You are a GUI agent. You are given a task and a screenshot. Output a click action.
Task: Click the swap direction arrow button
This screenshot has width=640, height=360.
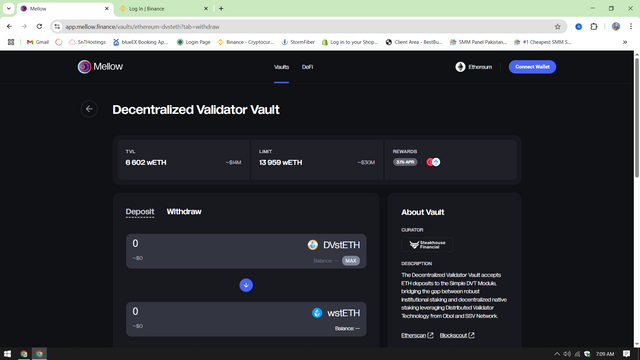coord(246,285)
